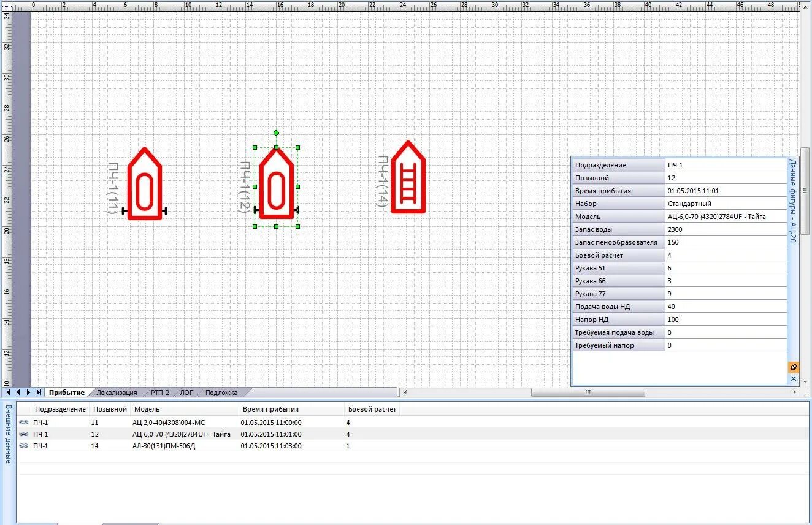Click the page tab splitter handle
This screenshot has width=812, height=525.
point(399,392)
